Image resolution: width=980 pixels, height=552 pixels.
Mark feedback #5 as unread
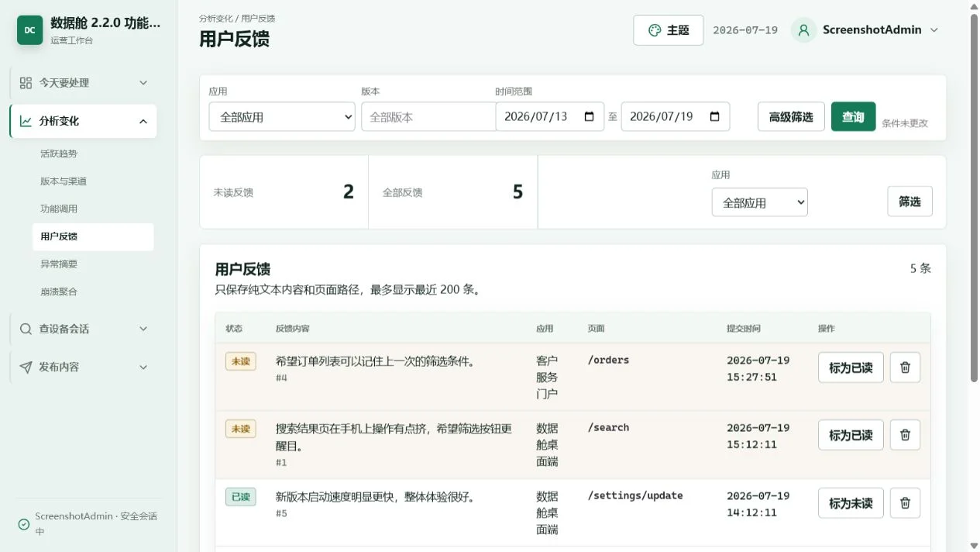(x=851, y=503)
